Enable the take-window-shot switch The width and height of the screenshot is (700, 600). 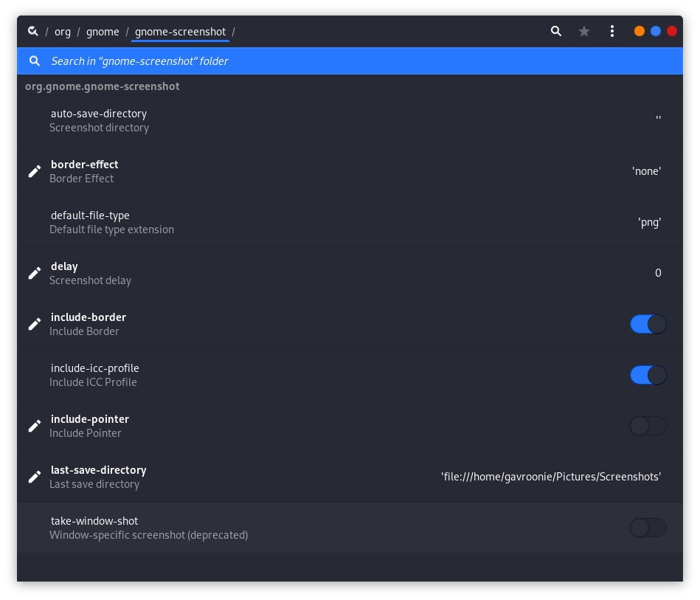point(648,528)
